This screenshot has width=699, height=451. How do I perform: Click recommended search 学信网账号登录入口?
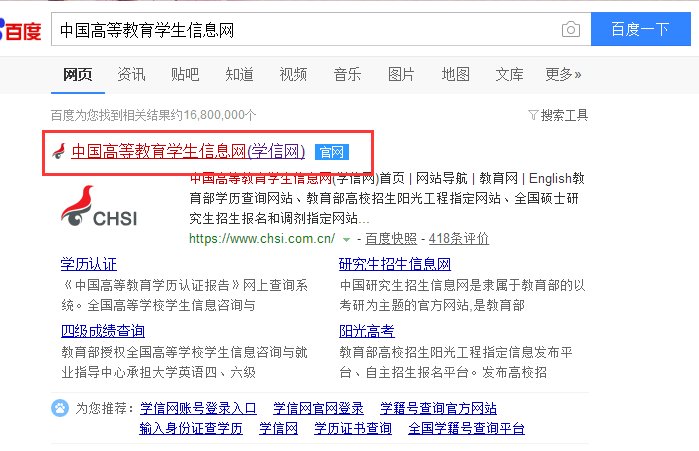[x=198, y=408]
